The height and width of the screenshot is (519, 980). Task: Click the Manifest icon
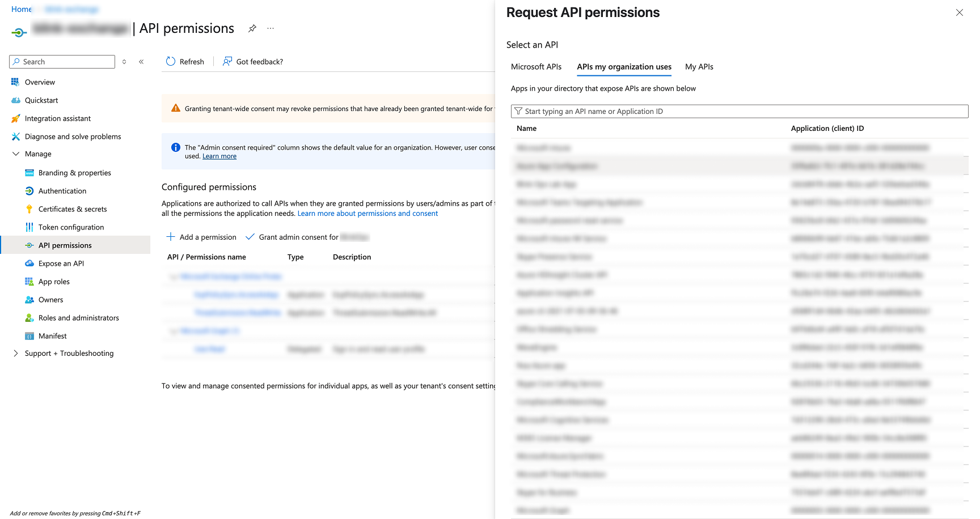(x=29, y=336)
